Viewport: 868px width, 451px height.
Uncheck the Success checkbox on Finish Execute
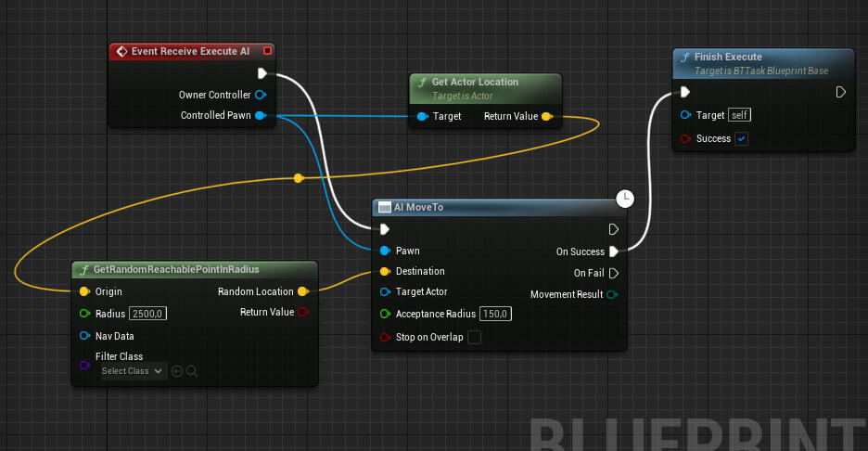tap(741, 139)
